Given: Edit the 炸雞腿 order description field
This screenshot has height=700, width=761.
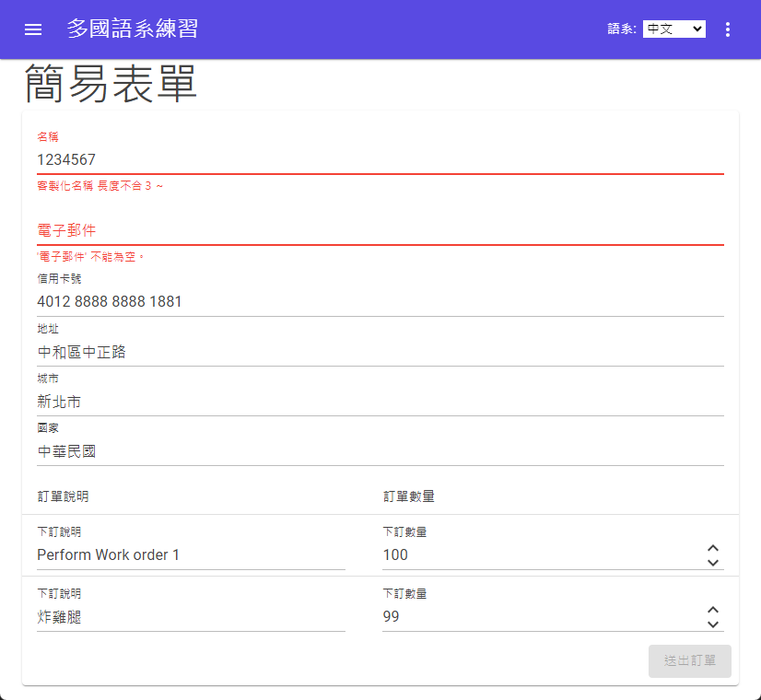Looking at the screenshot, I should tap(191, 617).
